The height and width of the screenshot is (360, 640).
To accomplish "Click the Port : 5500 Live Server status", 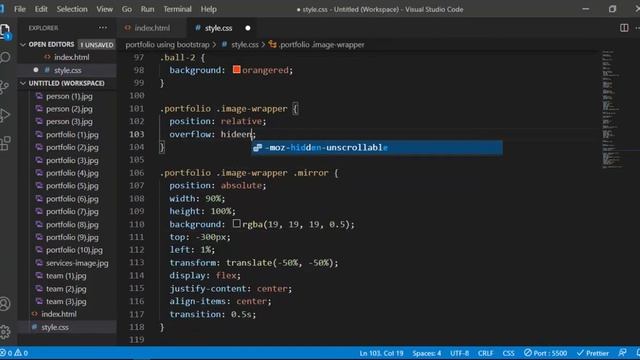I will (x=545, y=353).
